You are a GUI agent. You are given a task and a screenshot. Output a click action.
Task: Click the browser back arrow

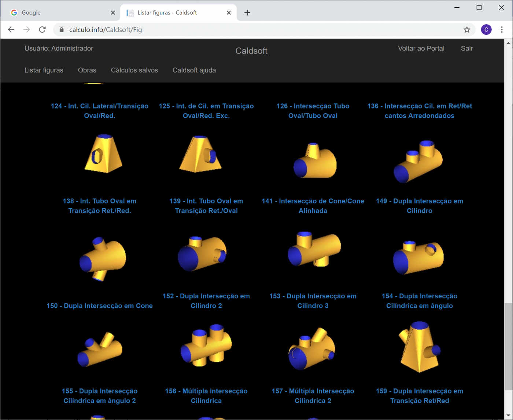[11, 30]
